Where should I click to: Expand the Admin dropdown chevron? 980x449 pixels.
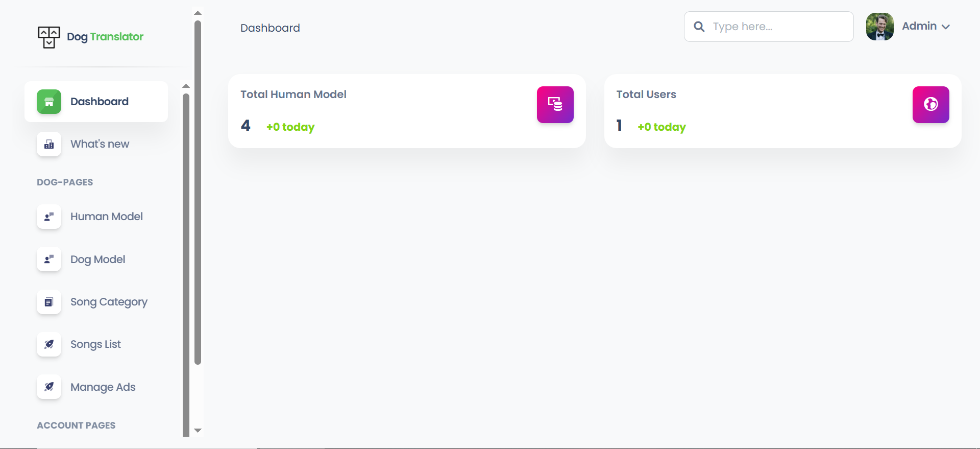[946, 27]
